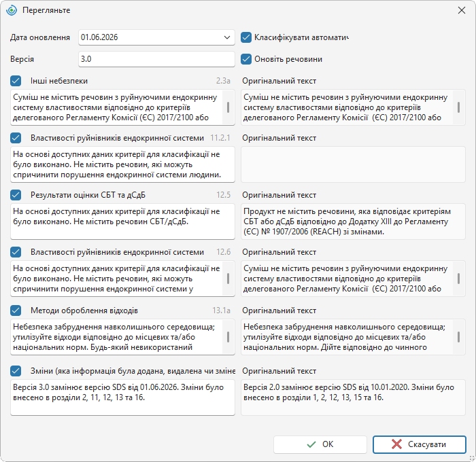476x462 pixels.
Task: Click the Версія label
Action: click(22, 59)
